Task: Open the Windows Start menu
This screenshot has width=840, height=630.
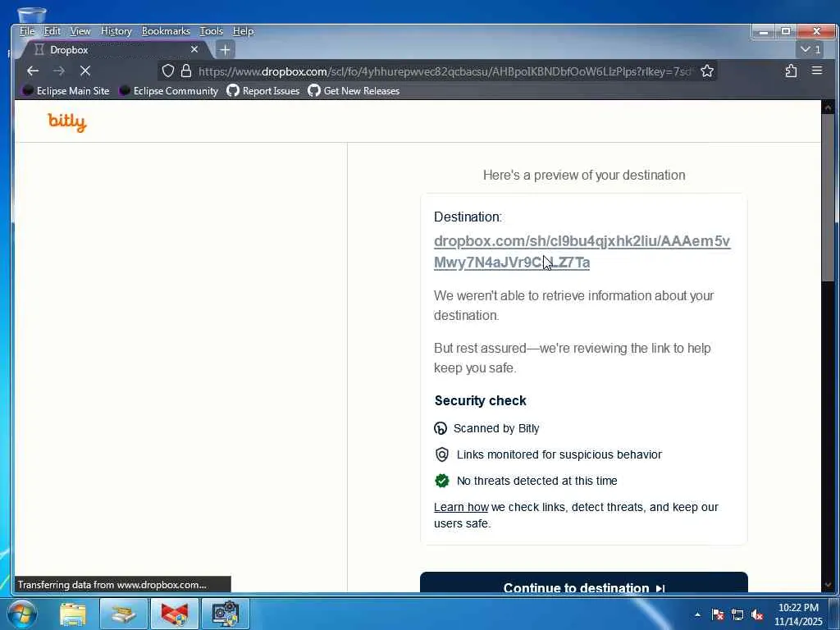Action: point(22,614)
